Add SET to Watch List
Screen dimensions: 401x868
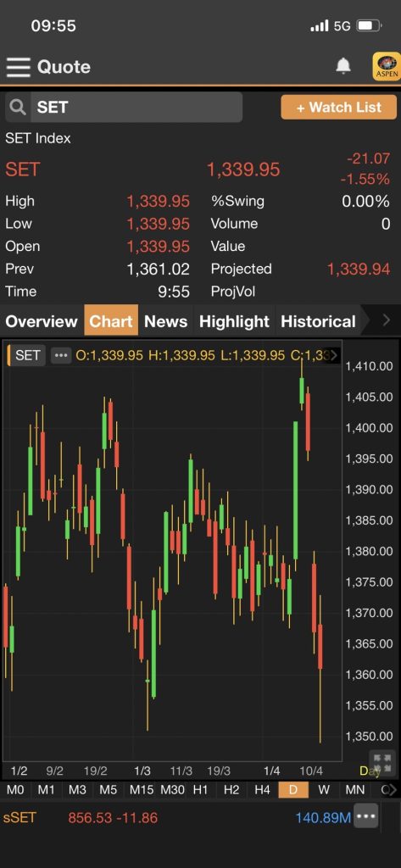coord(339,107)
